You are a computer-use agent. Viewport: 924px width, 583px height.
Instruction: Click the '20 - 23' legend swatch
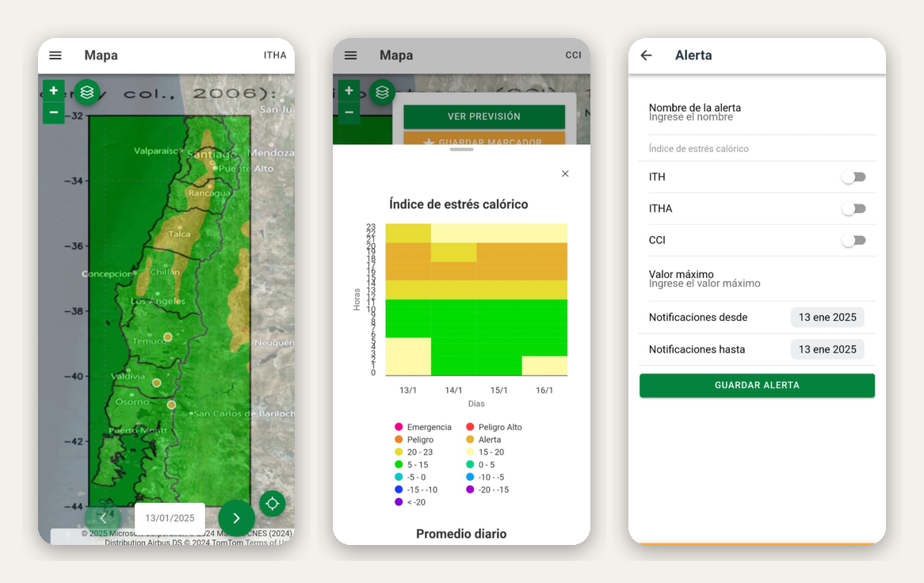pos(399,452)
